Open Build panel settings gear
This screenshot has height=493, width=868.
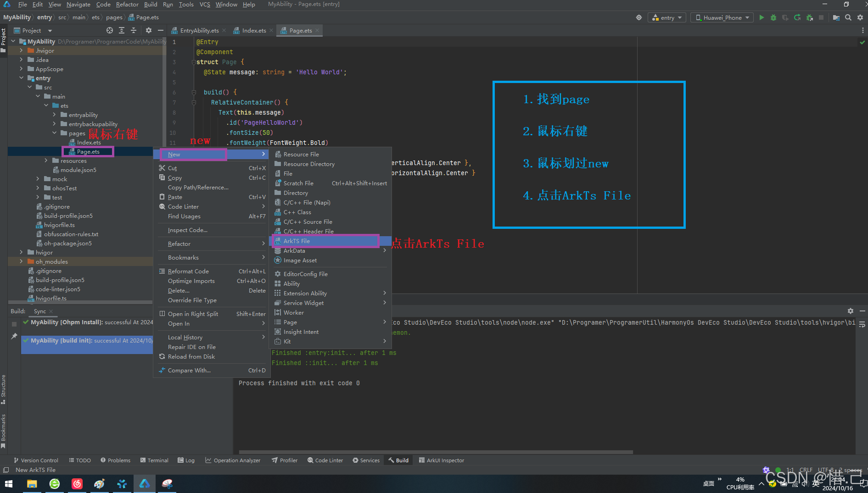pyautogui.click(x=850, y=311)
